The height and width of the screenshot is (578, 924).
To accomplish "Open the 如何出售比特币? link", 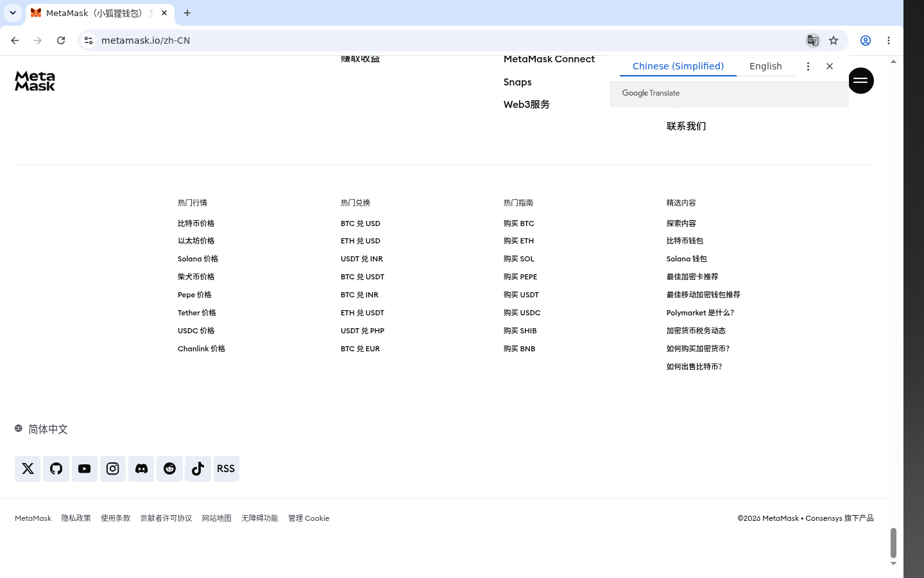I will pyautogui.click(x=694, y=367).
